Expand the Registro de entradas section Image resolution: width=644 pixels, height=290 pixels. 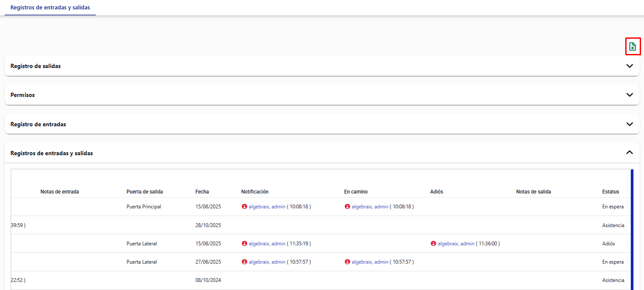630,124
